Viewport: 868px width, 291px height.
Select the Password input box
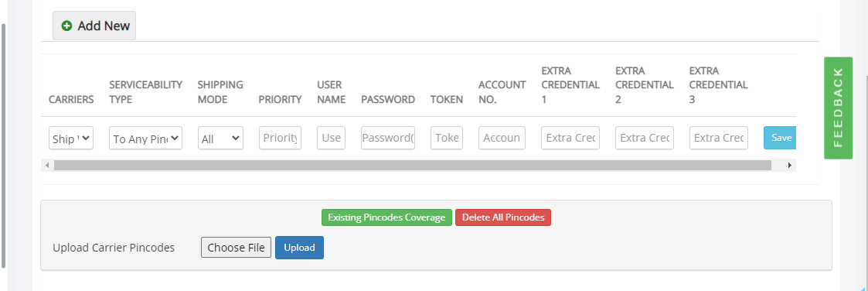tap(388, 138)
